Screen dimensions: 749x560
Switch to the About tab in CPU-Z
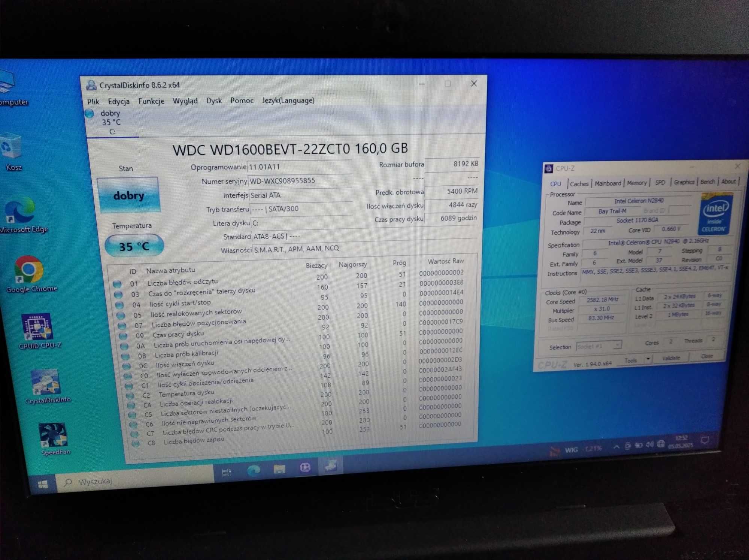[x=728, y=181]
